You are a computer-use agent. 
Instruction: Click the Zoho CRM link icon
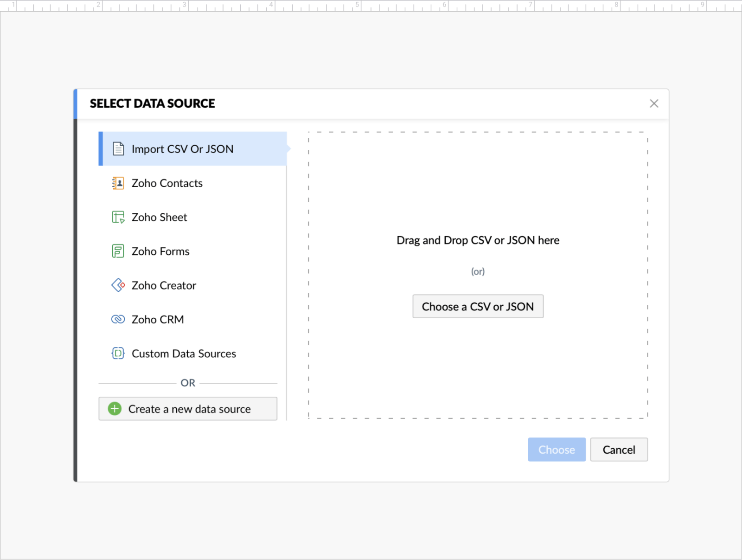(118, 319)
